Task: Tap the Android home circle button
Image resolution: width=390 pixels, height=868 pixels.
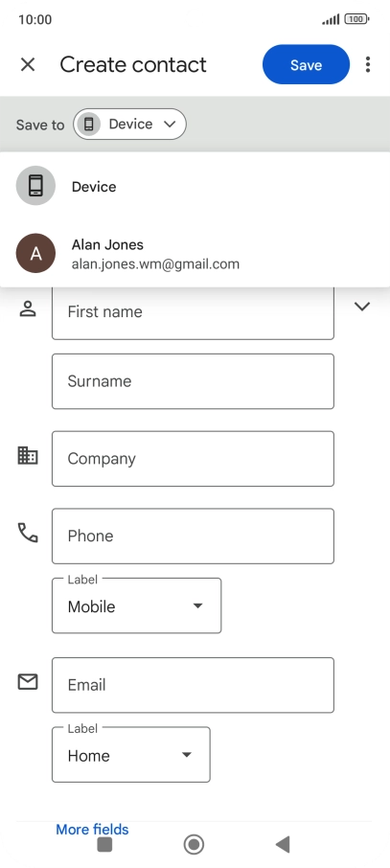Action: coord(194,844)
